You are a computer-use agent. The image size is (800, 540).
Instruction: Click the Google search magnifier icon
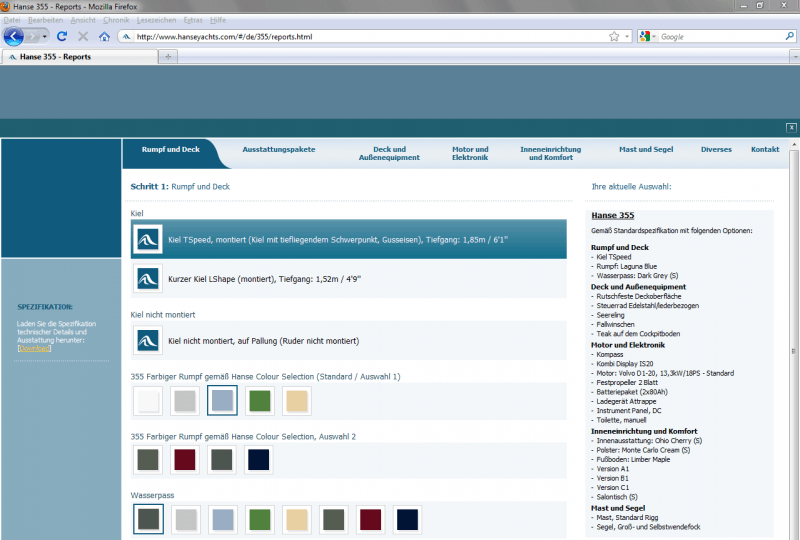click(x=789, y=37)
